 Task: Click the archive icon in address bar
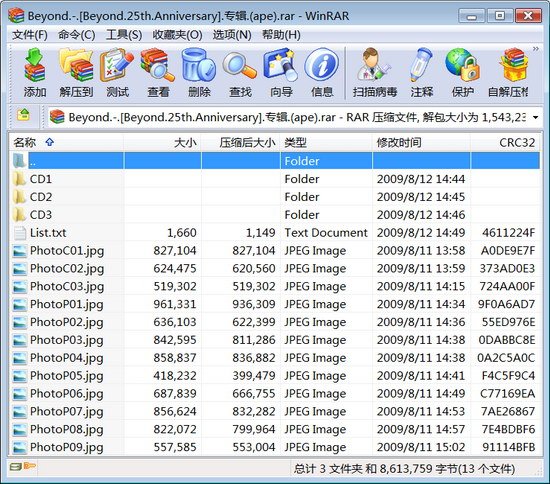(57, 117)
